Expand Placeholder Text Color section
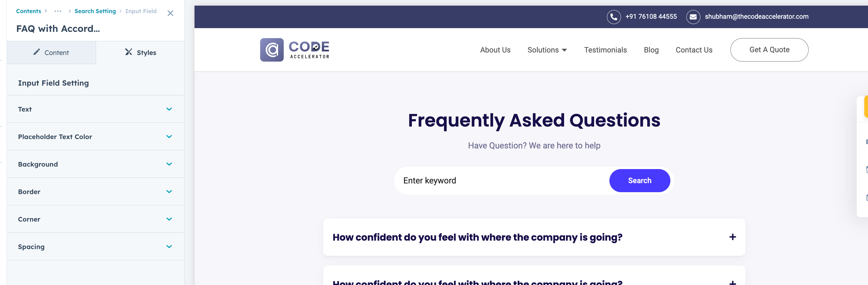This screenshot has width=868, height=285. click(x=169, y=137)
